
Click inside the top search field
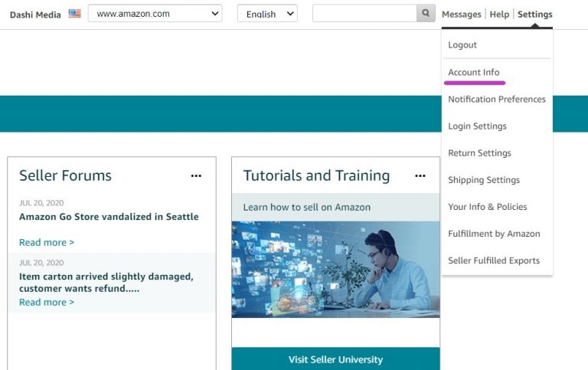(x=364, y=14)
